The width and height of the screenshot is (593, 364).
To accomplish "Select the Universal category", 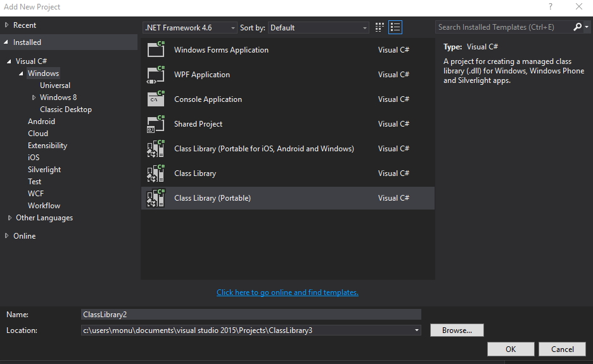I will click(x=55, y=85).
